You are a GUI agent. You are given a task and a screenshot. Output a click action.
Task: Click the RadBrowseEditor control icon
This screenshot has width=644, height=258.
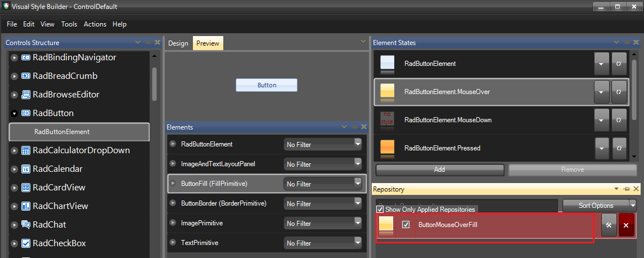click(x=26, y=95)
